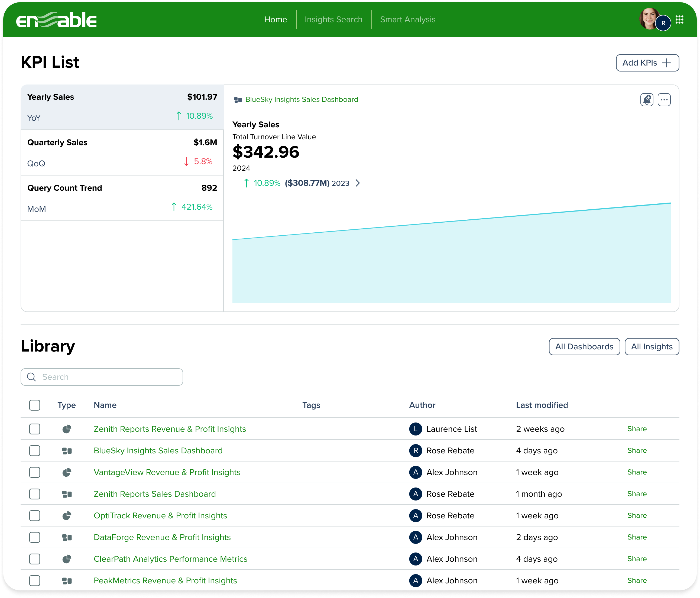This screenshot has height=598, width=700.
Task: Expand the Quarterly Sales KPI card
Action: coord(122,152)
